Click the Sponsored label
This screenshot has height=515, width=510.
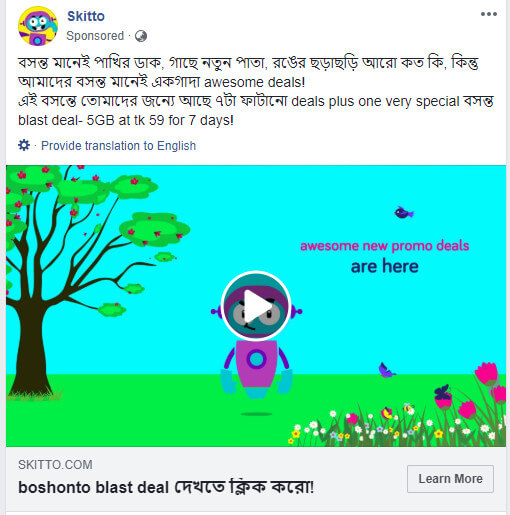coord(95,36)
